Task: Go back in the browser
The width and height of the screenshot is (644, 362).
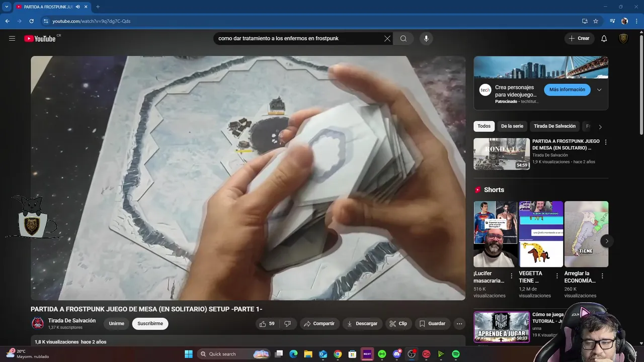Action: pos(8,21)
